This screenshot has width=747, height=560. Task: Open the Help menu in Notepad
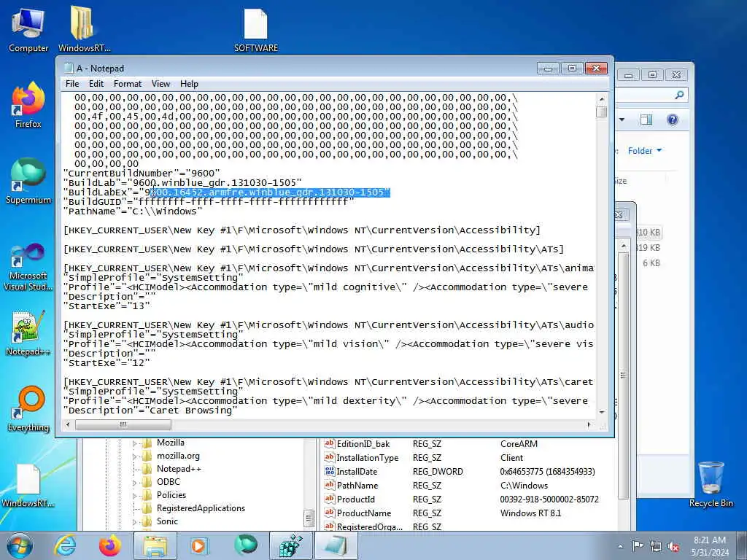189,84
